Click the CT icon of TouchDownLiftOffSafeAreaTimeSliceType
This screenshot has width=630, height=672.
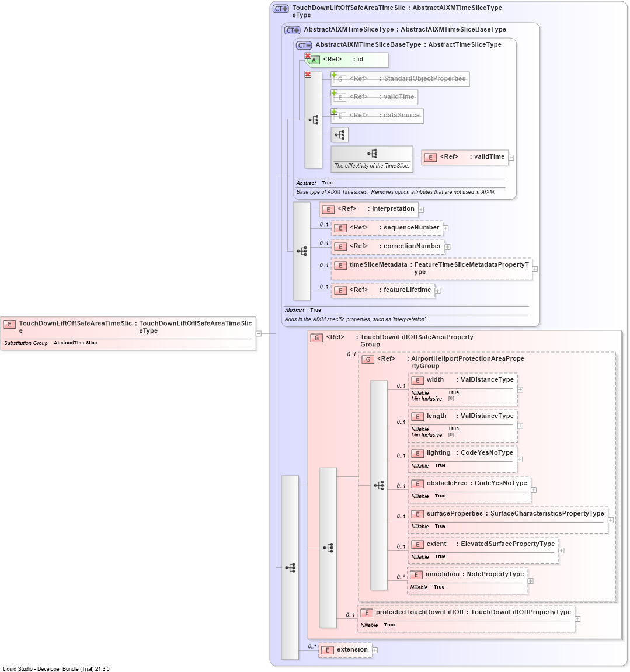pyautogui.click(x=281, y=9)
